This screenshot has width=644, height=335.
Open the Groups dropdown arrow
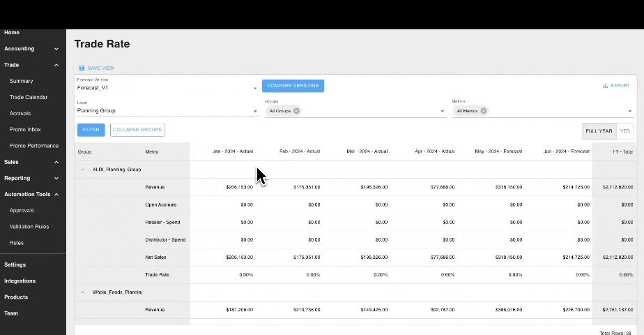tap(443, 111)
